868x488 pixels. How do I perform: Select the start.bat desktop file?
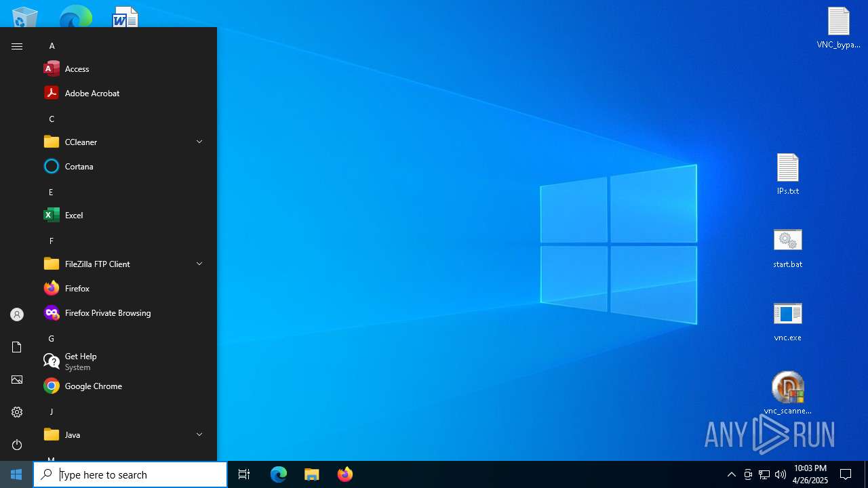pyautogui.click(x=788, y=248)
